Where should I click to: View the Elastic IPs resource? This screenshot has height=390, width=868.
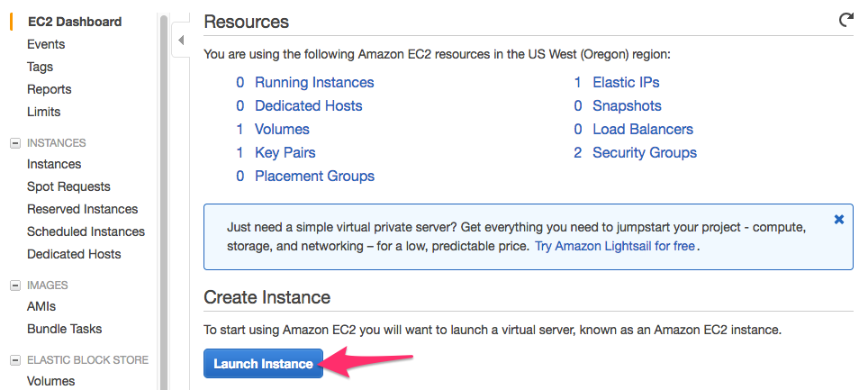coord(626,82)
